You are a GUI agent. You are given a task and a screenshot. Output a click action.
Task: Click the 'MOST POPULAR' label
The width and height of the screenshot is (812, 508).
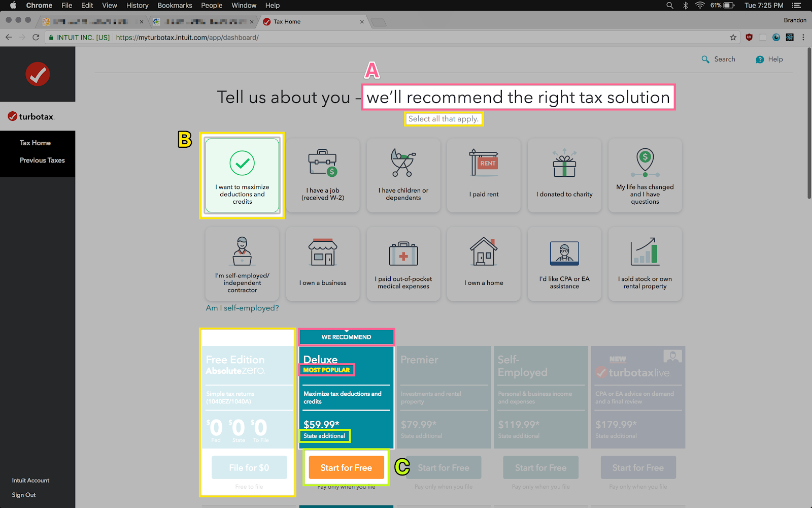[x=326, y=370]
